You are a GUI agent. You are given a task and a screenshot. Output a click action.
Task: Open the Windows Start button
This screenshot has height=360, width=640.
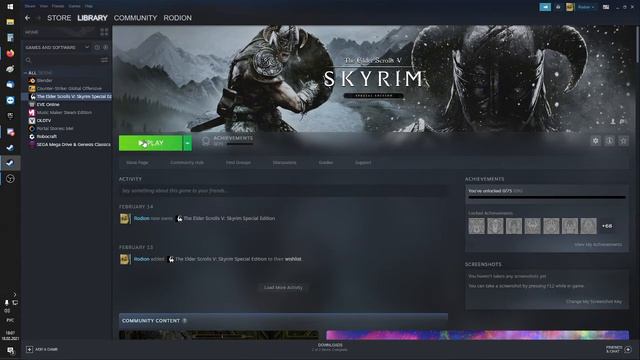coord(10,7)
